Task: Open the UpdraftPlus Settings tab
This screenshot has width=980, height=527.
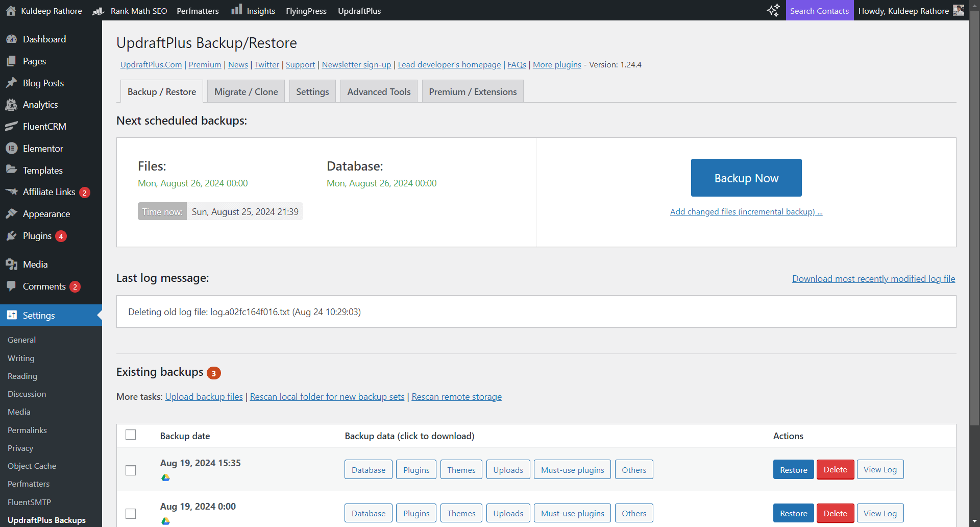Action: point(312,91)
